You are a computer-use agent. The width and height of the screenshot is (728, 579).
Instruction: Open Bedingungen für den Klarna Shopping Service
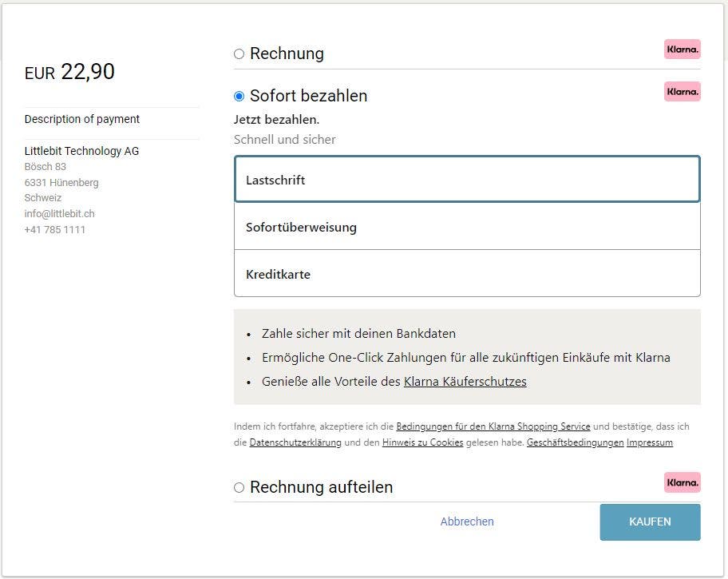coord(493,426)
